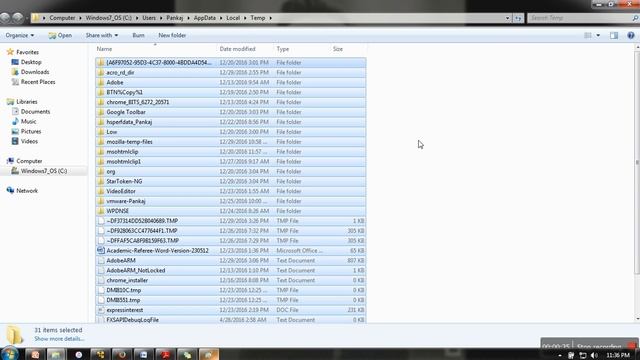Open Documents library
This screenshot has width=640, height=360.
[x=36, y=111]
